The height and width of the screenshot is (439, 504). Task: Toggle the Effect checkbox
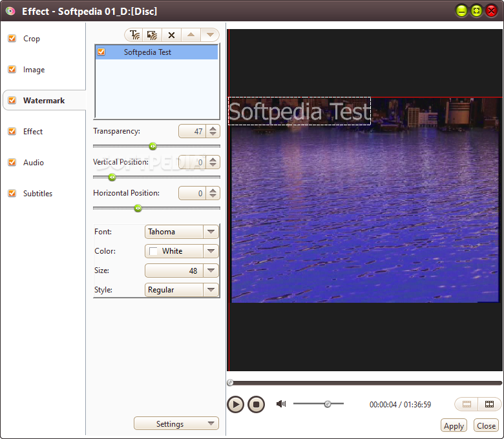[x=12, y=131]
